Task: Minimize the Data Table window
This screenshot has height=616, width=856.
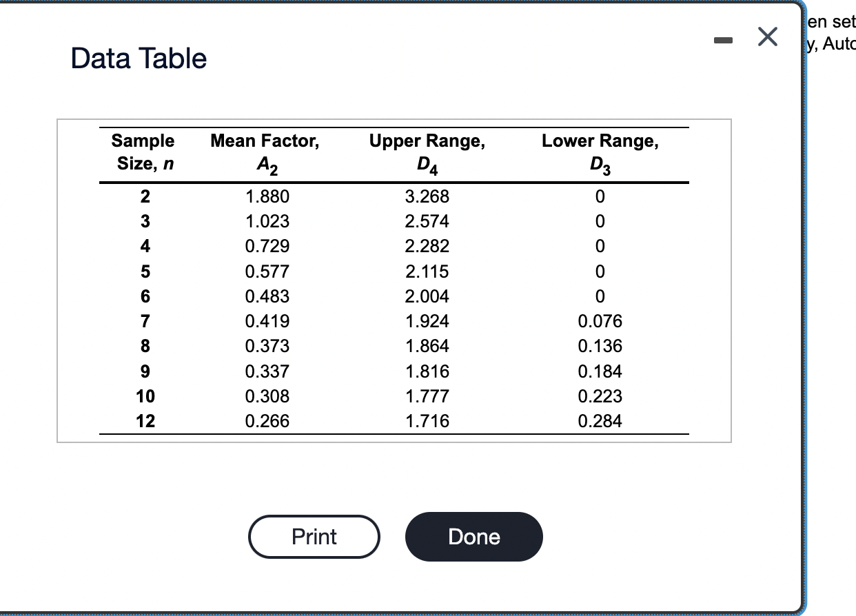Action: tap(723, 39)
